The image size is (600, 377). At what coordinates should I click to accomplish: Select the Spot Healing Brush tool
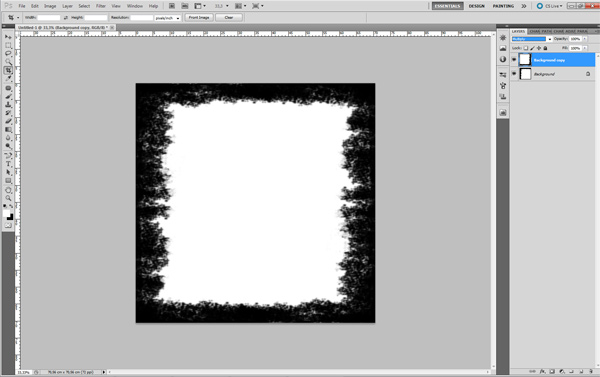(x=8, y=88)
